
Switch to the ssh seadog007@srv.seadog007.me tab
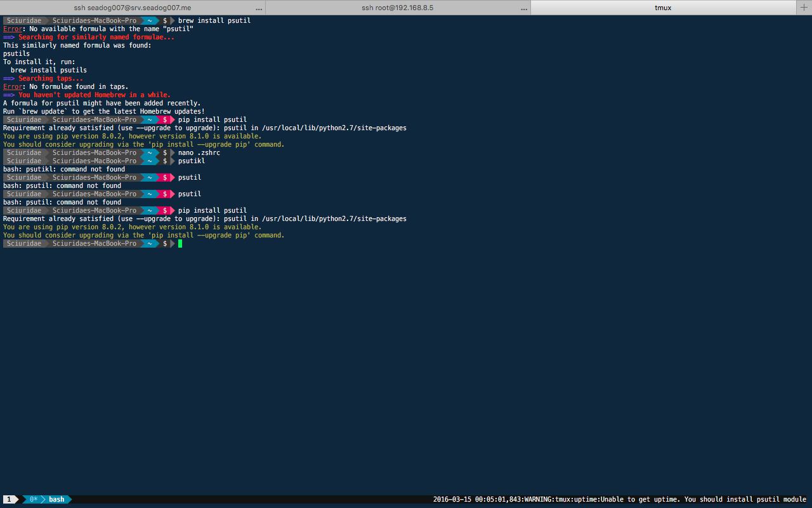click(x=133, y=8)
